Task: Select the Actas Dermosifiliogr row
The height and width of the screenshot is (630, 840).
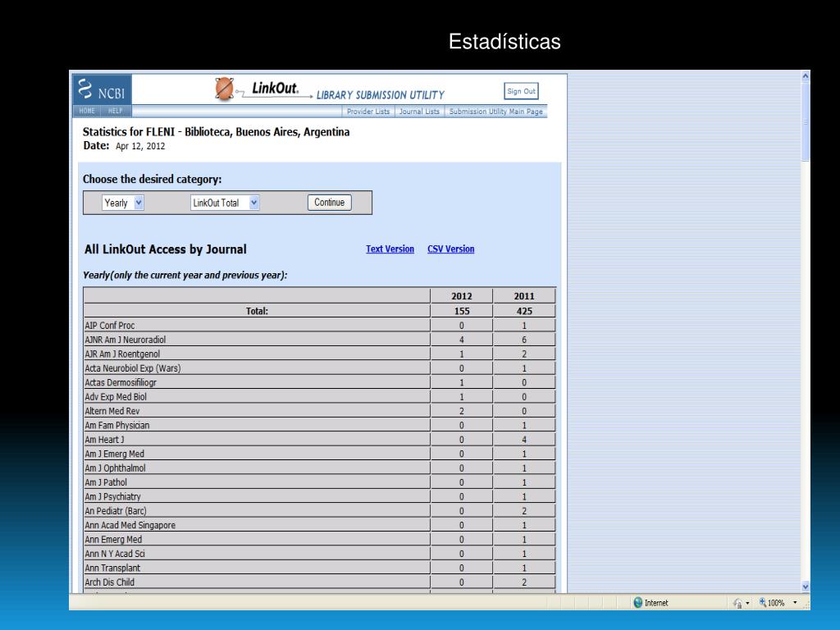Action: pyautogui.click(x=319, y=382)
